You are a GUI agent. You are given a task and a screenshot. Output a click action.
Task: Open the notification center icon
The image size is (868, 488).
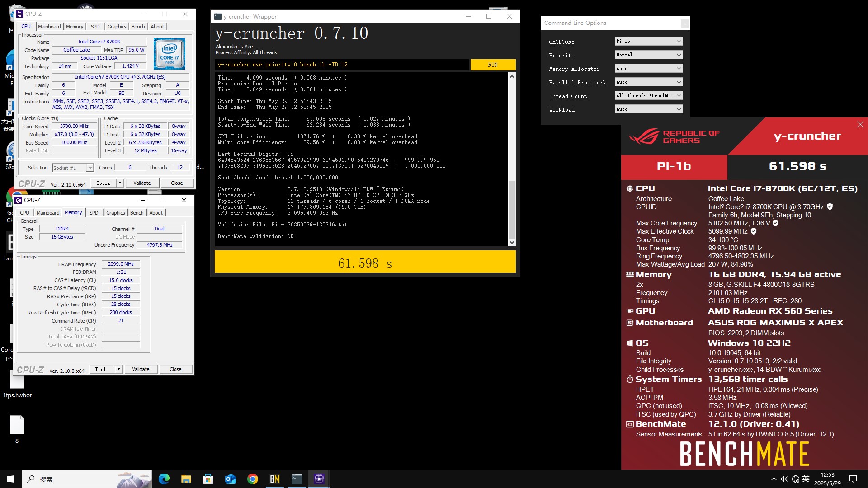pos(853,479)
